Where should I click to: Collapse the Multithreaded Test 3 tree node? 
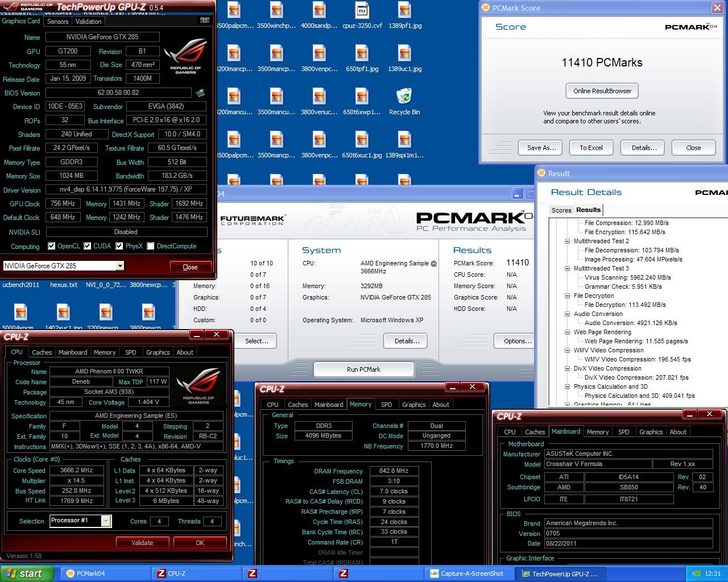click(x=567, y=268)
